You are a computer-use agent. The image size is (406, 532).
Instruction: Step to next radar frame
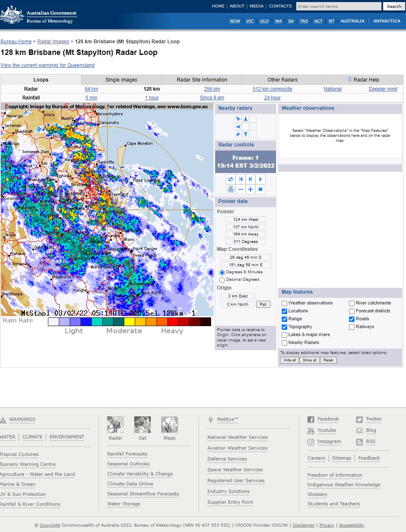click(x=251, y=179)
